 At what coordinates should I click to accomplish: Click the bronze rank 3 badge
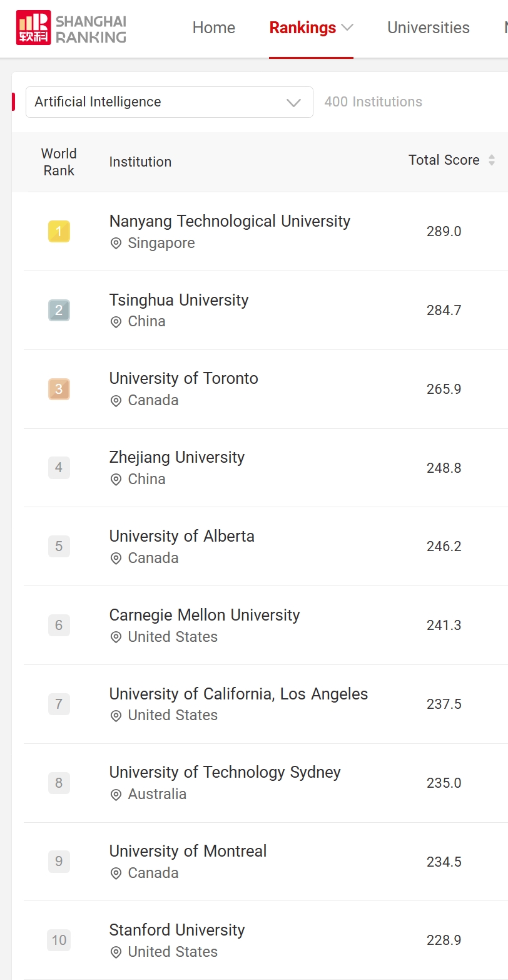(59, 389)
